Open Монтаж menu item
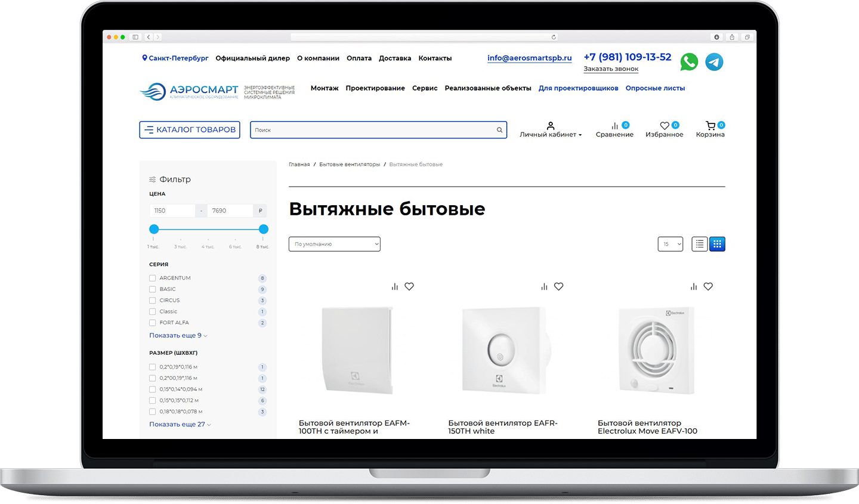 (x=325, y=88)
